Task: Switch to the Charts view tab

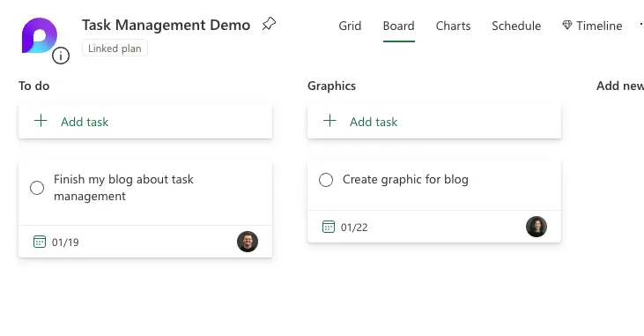Action: [x=453, y=26]
